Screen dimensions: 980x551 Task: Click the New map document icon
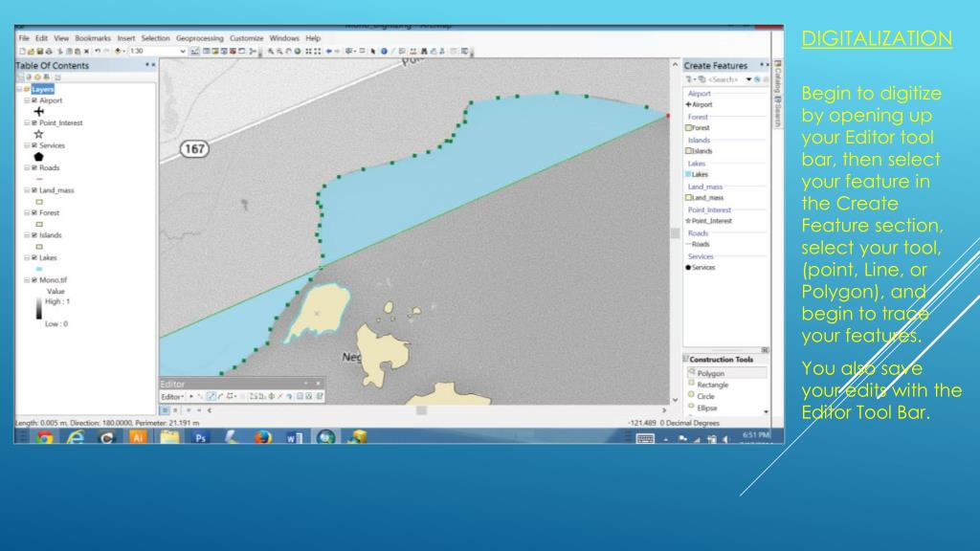22,52
